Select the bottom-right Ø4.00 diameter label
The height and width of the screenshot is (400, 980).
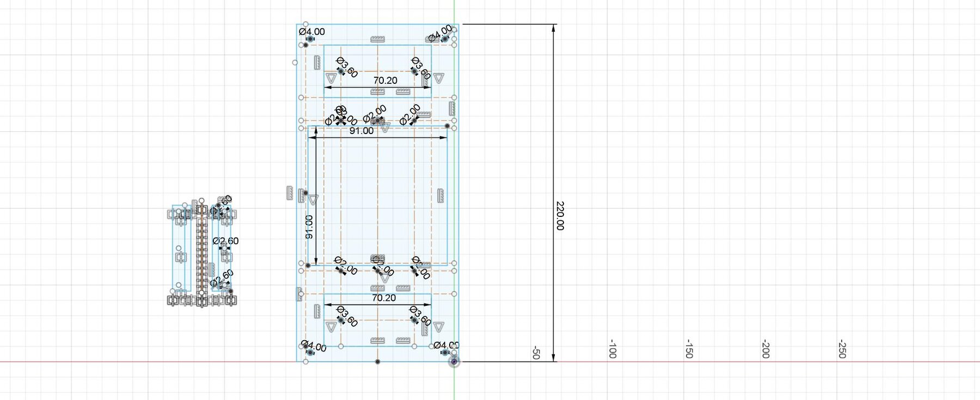[446, 345]
